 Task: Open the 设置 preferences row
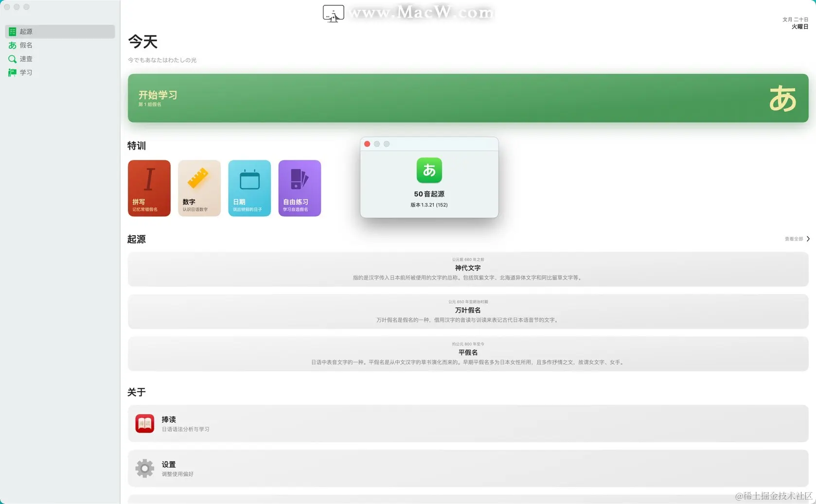468,469
